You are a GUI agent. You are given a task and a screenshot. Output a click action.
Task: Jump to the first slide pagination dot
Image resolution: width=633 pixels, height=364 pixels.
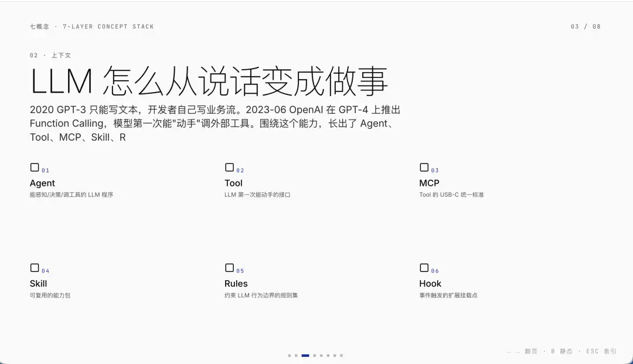point(290,356)
